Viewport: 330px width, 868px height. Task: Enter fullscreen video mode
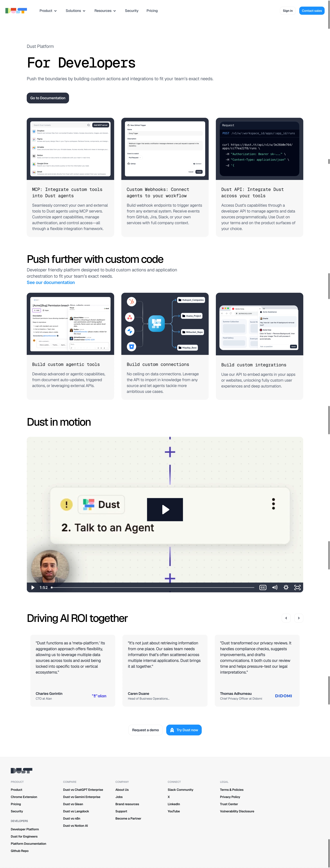click(297, 587)
